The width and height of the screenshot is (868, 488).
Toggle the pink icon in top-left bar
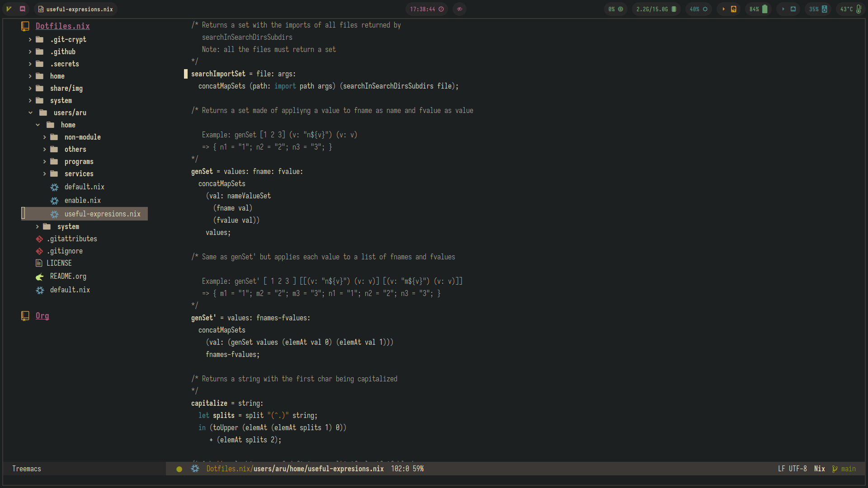pyautogui.click(x=23, y=9)
